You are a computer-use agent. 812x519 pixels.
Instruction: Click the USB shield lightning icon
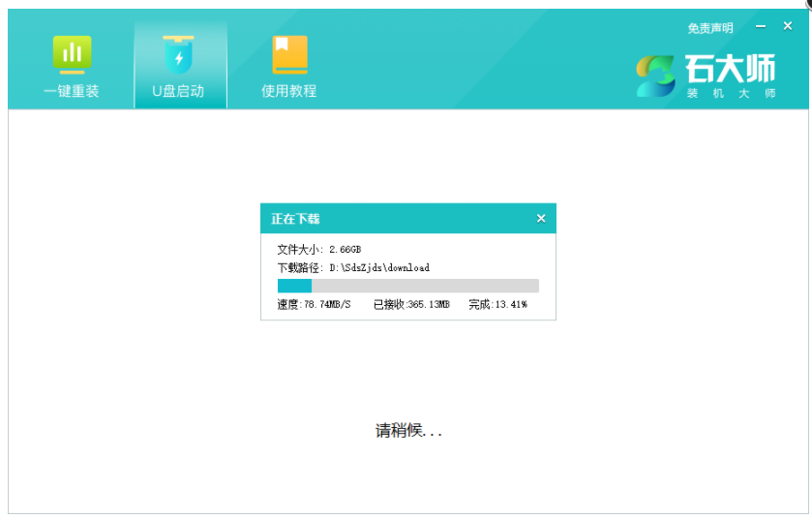178,54
